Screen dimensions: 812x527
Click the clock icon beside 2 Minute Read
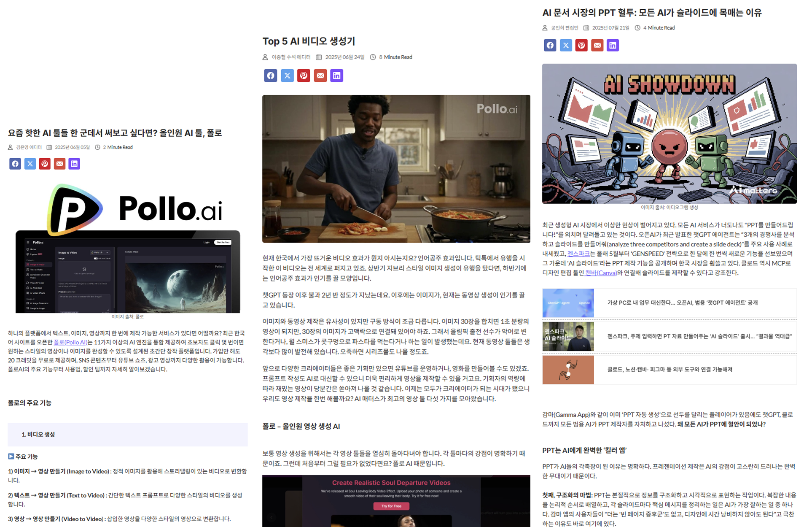pos(97,147)
